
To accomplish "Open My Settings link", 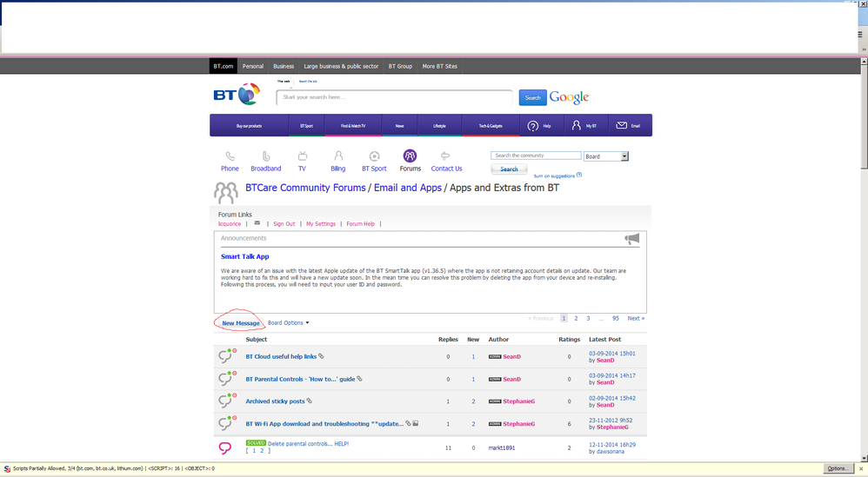I will click(321, 224).
